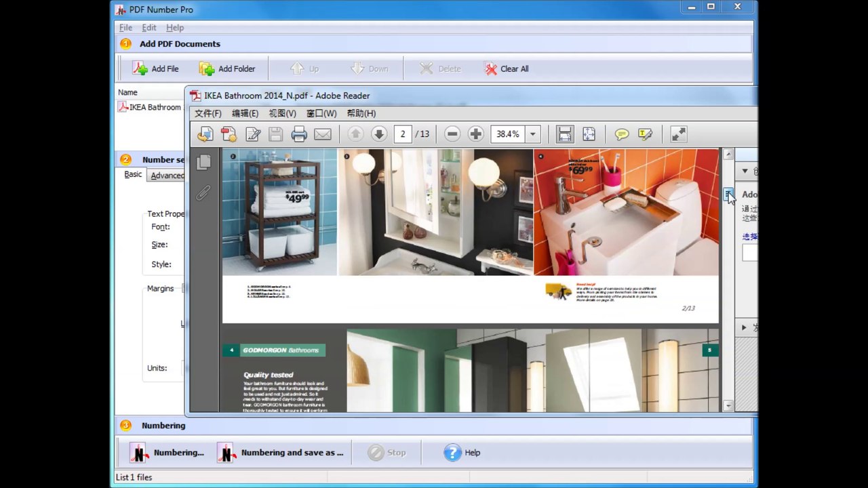This screenshot has width=868, height=488.
Task: Click the create PDF icon in Adobe Reader
Action: coord(229,134)
